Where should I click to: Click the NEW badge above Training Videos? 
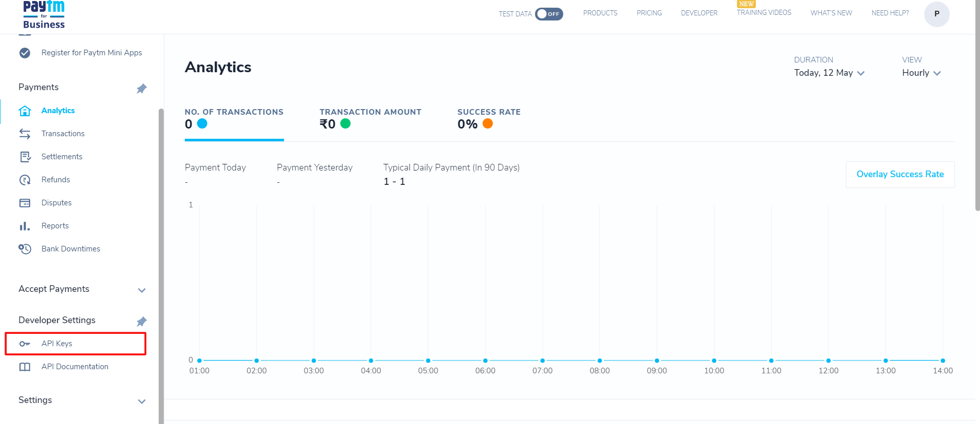pos(746,4)
